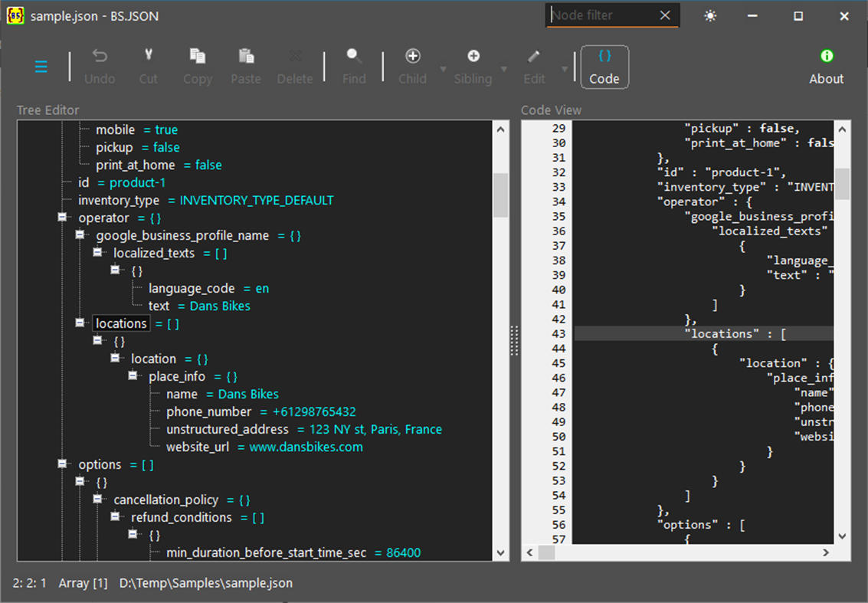Collapse the operator node
868x603 pixels.
pyautogui.click(x=62, y=217)
